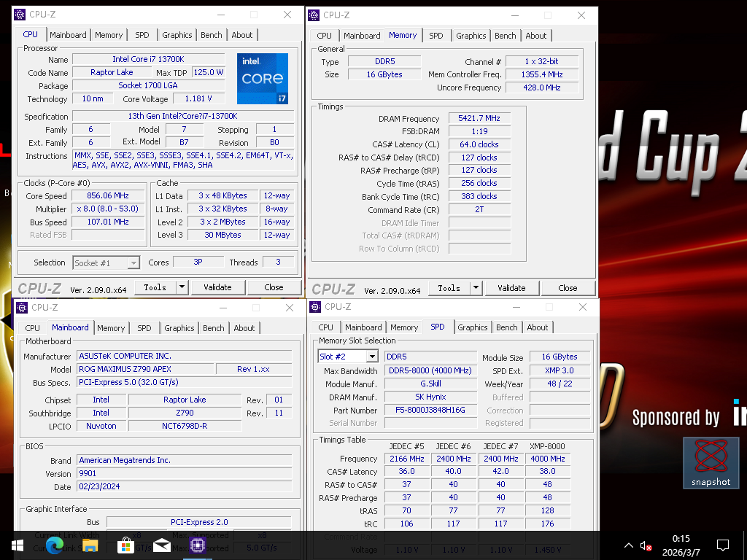Screen dimensions: 747x560
Task: Open snapshot desktop shortcut icon
Action: coord(711,463)
